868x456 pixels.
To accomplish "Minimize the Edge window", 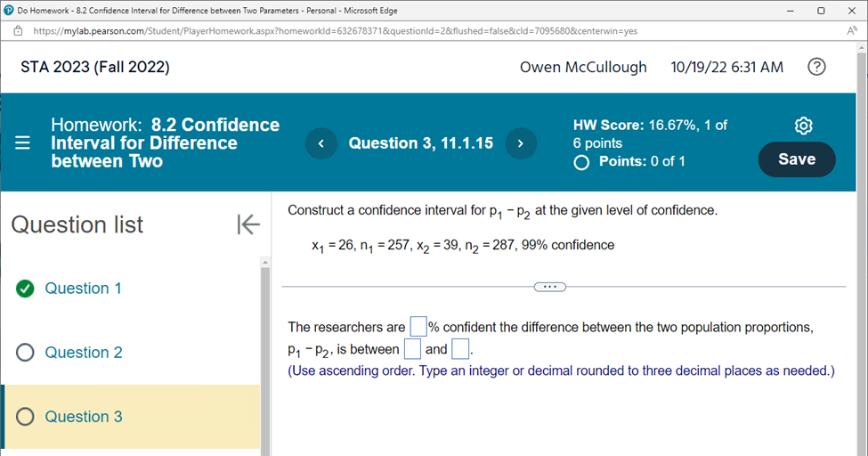I will coord(791,11).
